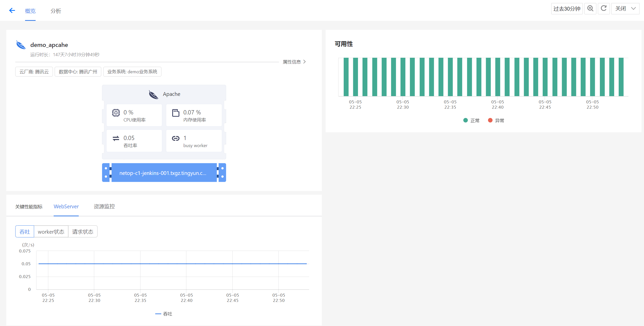Click the 22:40 label on availability chart
644x326 pixels.
(498, 107)
